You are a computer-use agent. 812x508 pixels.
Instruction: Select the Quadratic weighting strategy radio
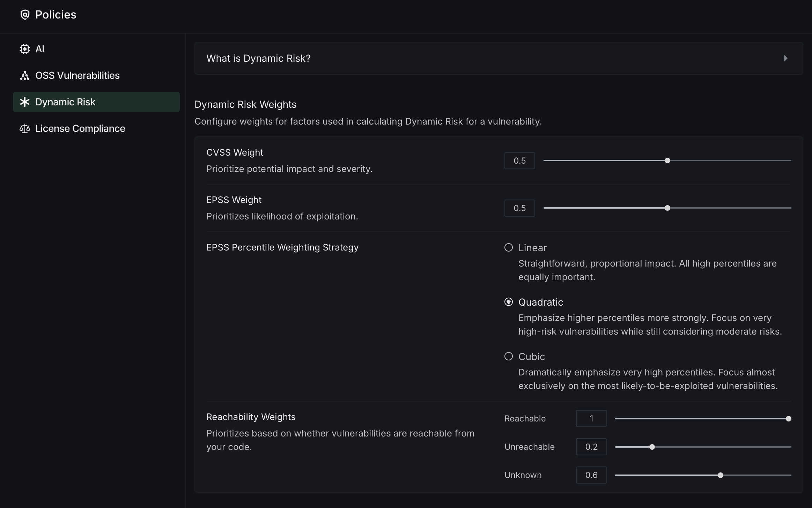click(x=509, y=302)
